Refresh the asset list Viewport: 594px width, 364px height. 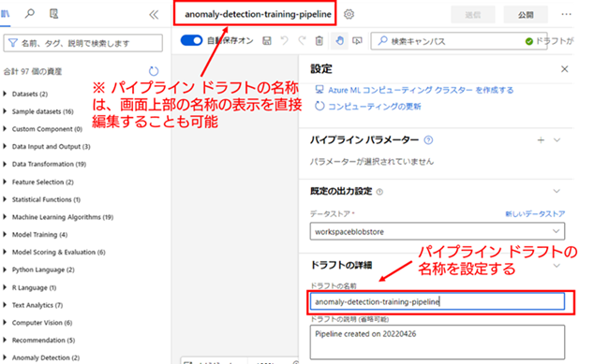tap(154, 71)
